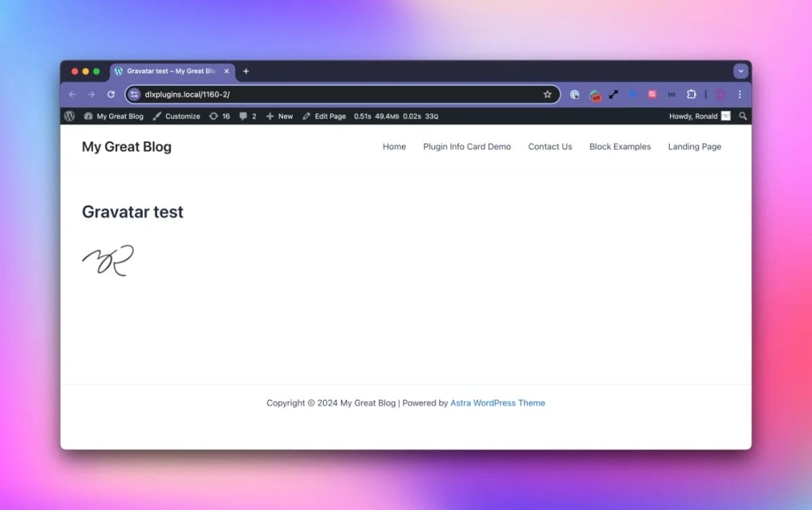Click the admin bar search magnifier
Screen dimensions: 812x510
743,116
